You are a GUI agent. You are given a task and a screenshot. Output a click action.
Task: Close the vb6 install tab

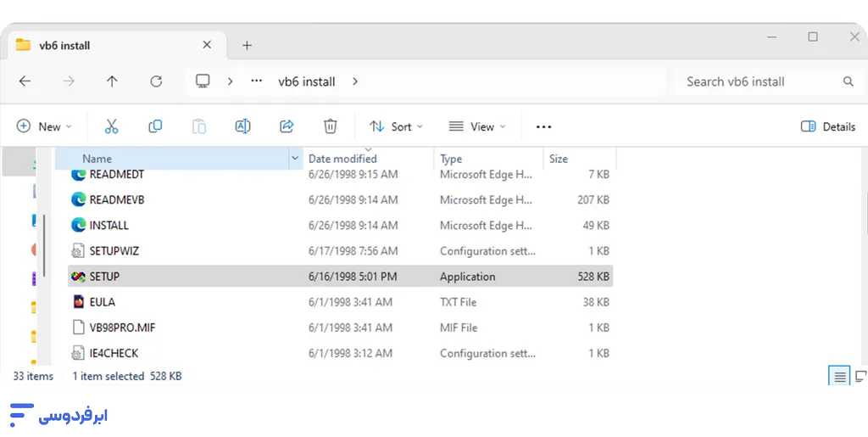(x=207, y=45)
